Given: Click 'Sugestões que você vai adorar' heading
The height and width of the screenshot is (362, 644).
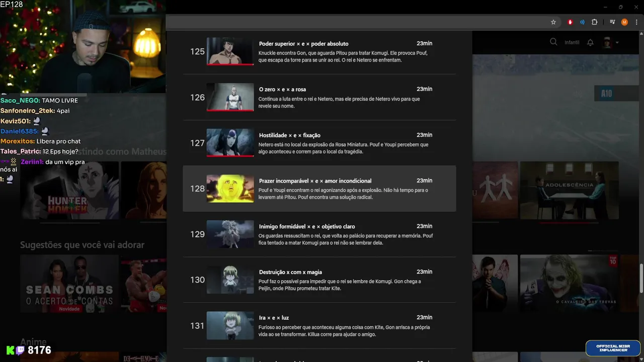Looking at the screenshot, I should 82,245.
